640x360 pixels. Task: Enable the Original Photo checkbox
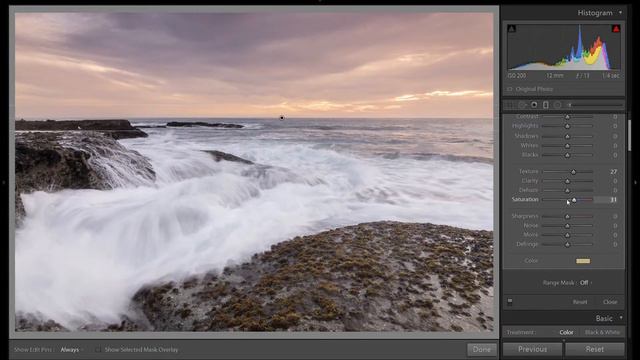click(509, 89)
